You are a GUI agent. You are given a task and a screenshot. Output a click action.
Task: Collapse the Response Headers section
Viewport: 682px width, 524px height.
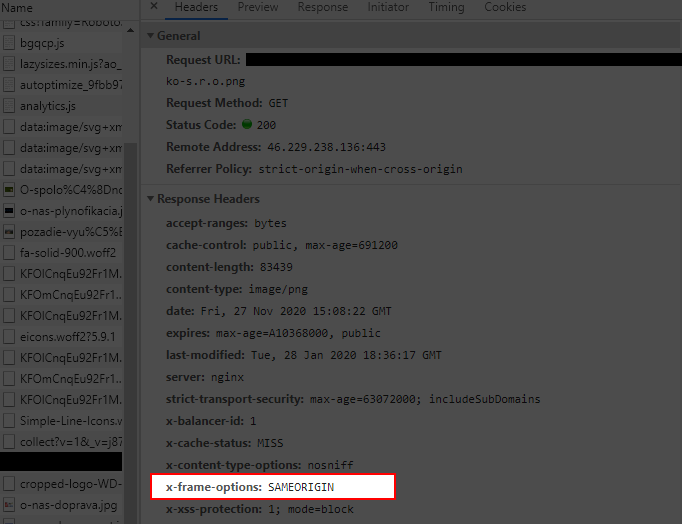click(151, 199)
